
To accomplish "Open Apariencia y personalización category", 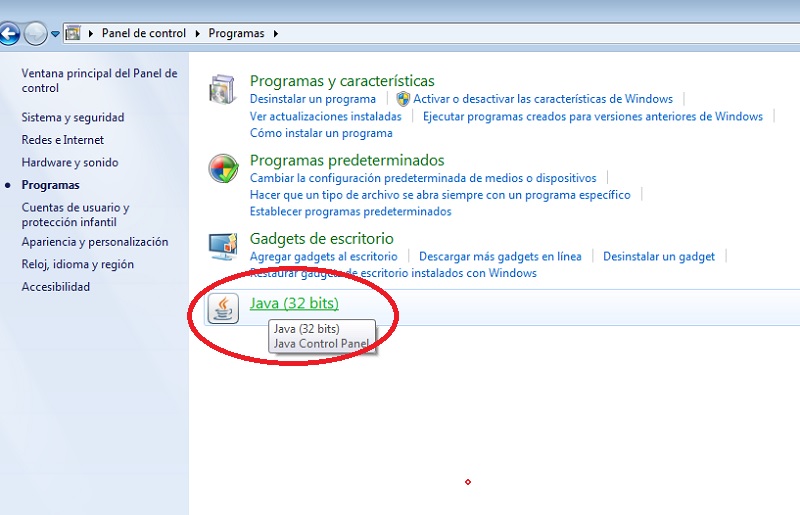I will tap(95, 242).
